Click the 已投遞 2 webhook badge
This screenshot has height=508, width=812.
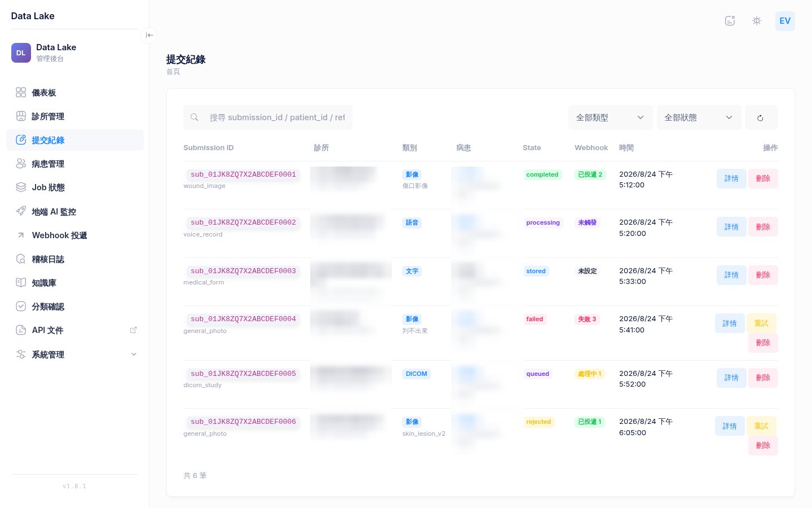tap(590, 174)
